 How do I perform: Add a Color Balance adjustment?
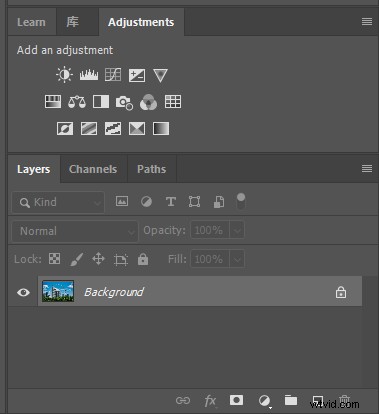pyautogui.click(x=77, y=102)
